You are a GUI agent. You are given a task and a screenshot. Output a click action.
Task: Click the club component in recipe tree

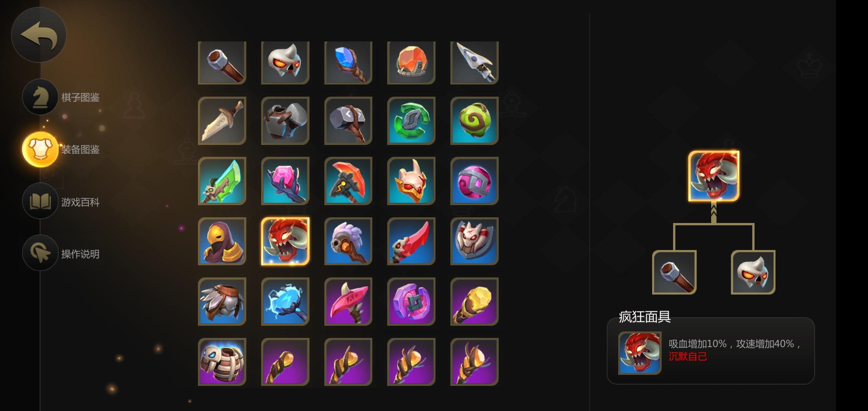click(x=674, y=272)
